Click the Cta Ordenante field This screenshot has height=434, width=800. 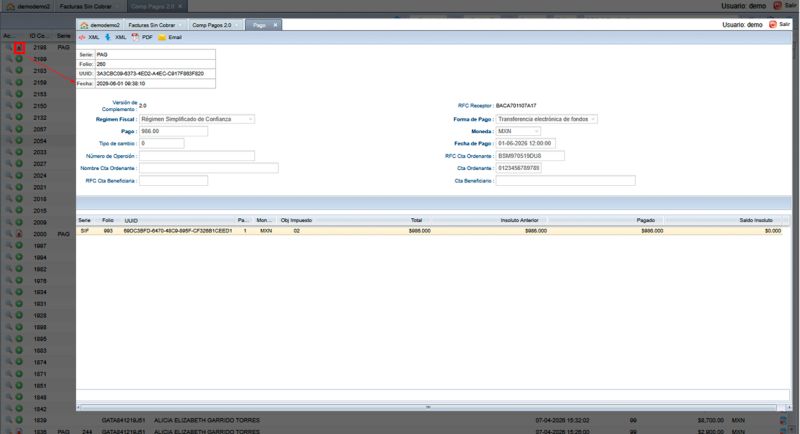point(519,168)
